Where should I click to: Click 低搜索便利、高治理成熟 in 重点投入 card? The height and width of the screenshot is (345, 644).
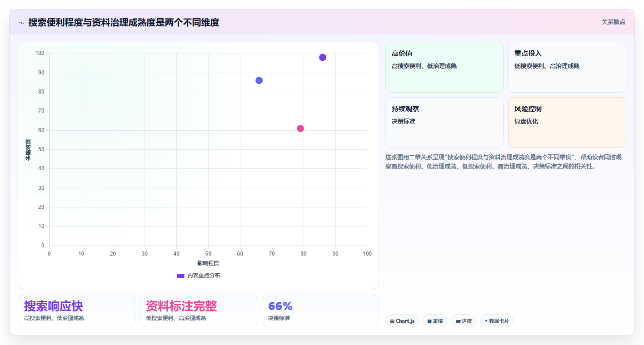pos(547,66)
